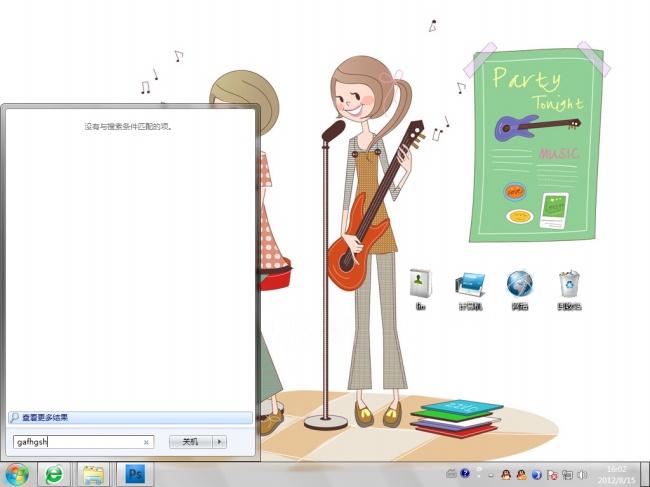The height and width of the screenshot is (487, 650).
Task: Launch Internet Explorer from the taskbar
Action: pyautogui.click(x=54, y=474)
